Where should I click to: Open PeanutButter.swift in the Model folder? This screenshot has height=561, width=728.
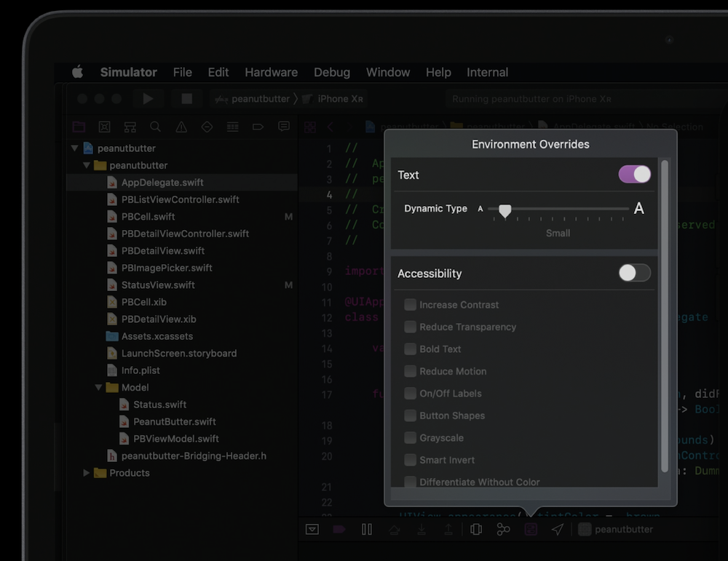[174, 422]
